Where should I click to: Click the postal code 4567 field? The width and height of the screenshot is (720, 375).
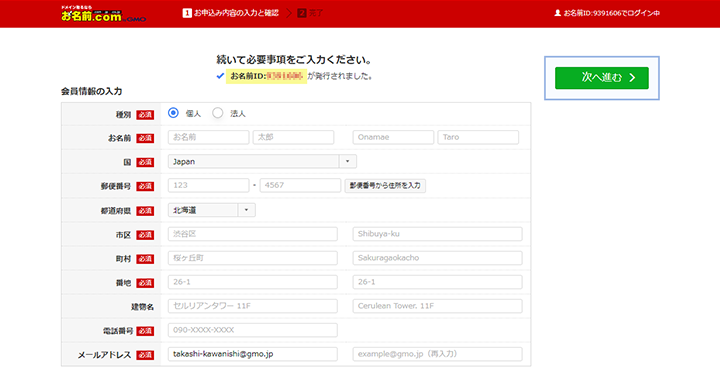click(300, 185)
